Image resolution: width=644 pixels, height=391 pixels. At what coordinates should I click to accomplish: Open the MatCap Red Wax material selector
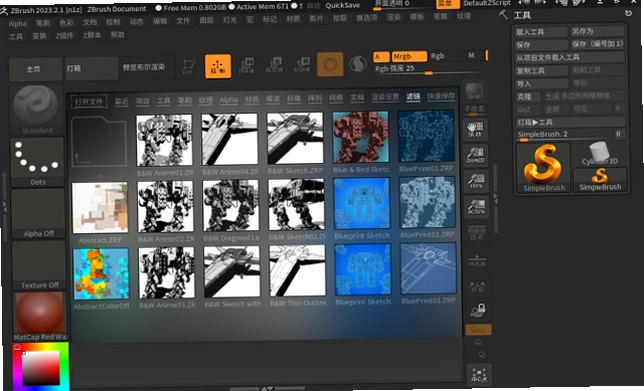[x=39, y=317]
